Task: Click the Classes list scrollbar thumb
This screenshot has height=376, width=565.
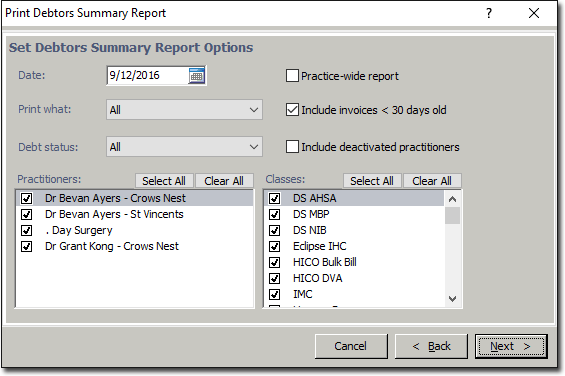Action: point(453,215)
